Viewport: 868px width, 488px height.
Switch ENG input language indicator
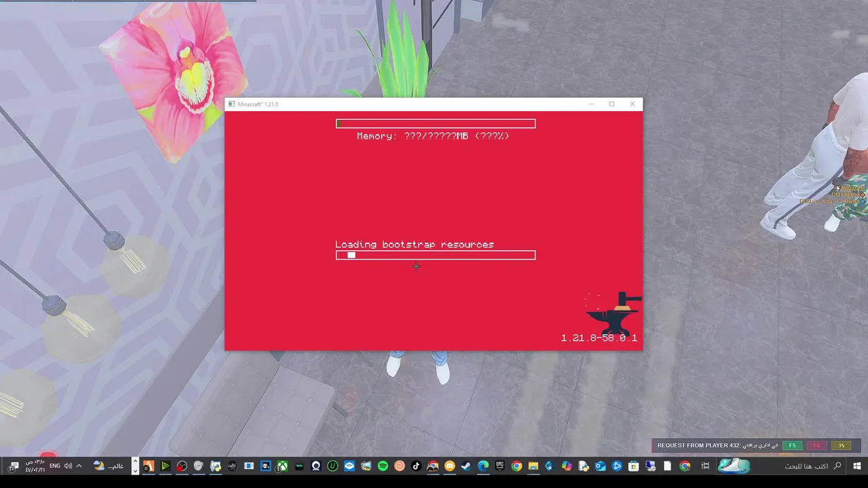click(55, 466)
